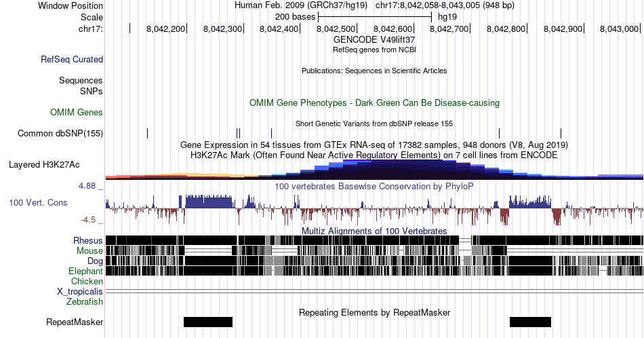Click Publications: Sequences in Scientific Articles title
The image size is (644, 338).
[374, 71]
